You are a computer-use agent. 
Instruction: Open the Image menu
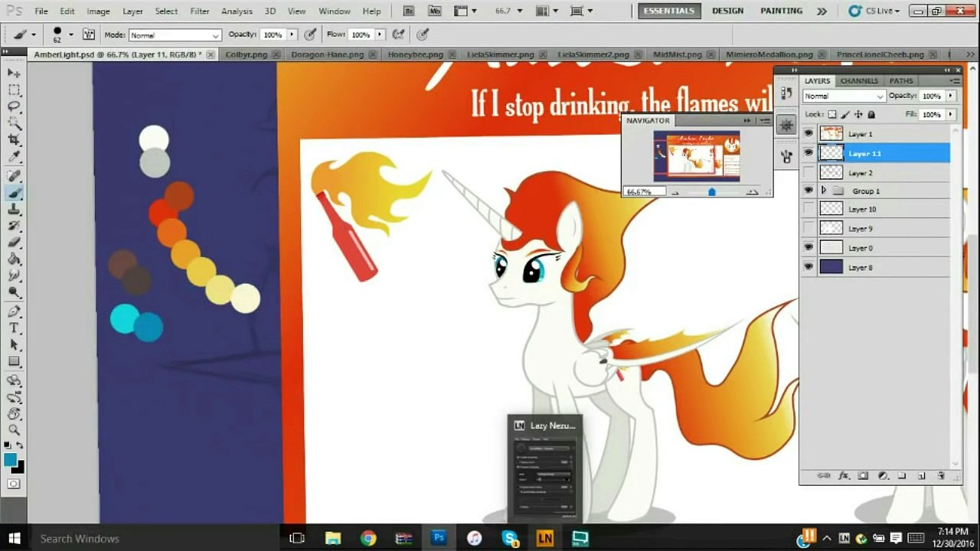point(98,11)
